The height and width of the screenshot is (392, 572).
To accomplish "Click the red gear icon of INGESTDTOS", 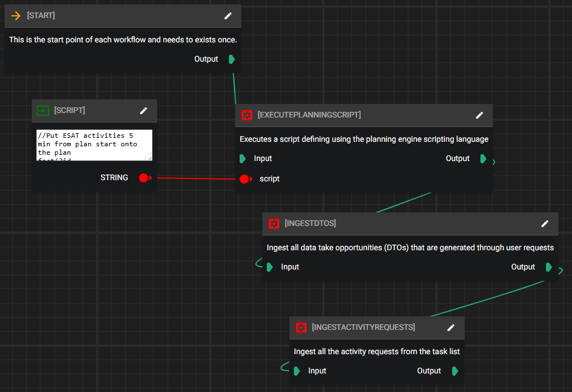I will [274, 224].
